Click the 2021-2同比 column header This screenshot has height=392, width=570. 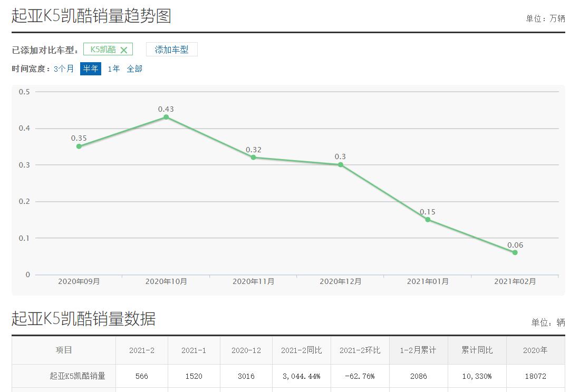point(302,350)
